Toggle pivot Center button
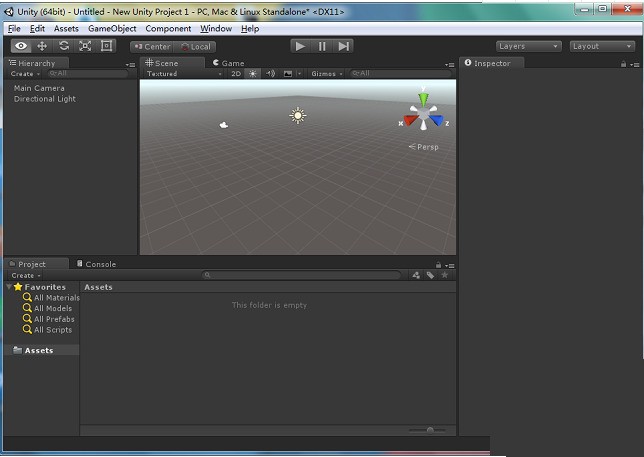This screenshot has height=457, width=644. (152, 46)
